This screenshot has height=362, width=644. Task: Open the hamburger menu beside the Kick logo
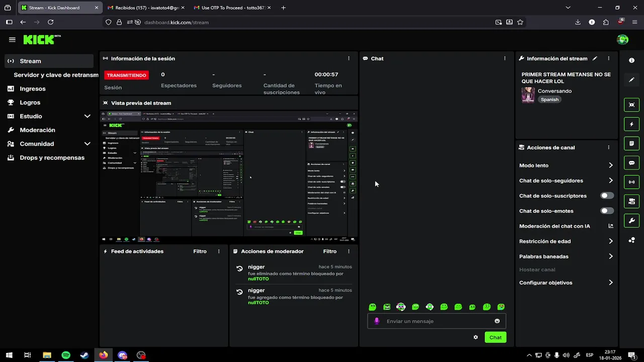12,40
